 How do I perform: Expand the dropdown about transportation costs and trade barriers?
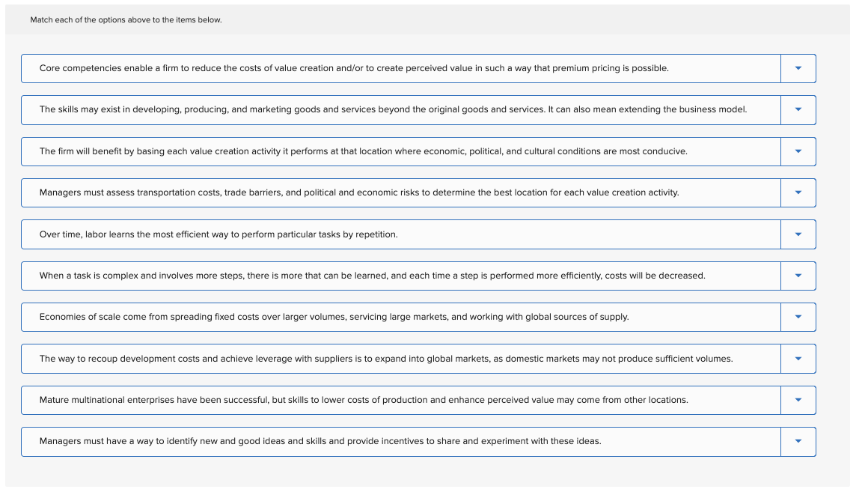coord(798,192)
